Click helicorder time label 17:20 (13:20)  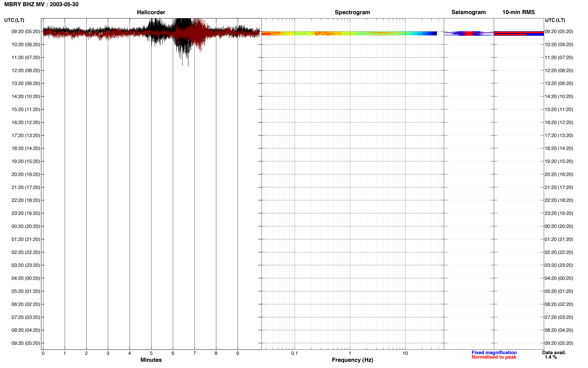tap(26, 135)
